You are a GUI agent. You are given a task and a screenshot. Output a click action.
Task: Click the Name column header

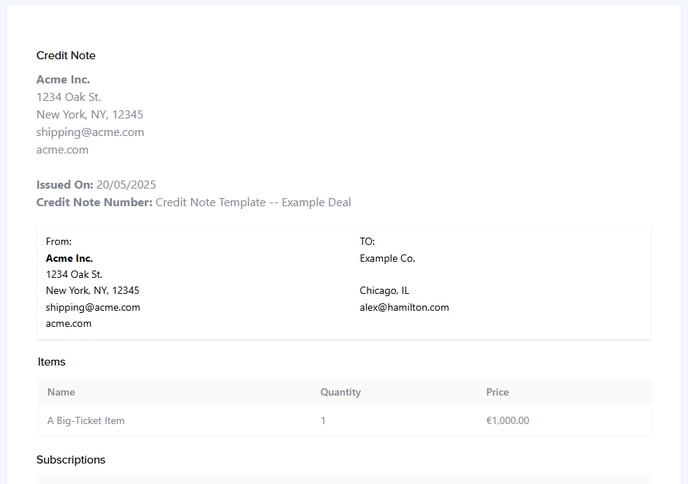click(61, 392)
